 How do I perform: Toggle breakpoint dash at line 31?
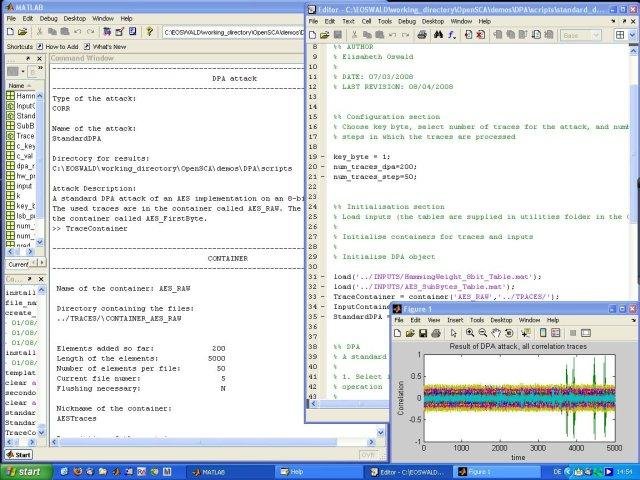[323, 277]
